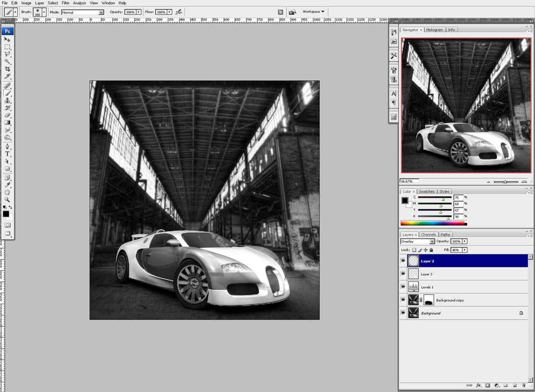Open the Filter menu

click(x=65, y=3)
